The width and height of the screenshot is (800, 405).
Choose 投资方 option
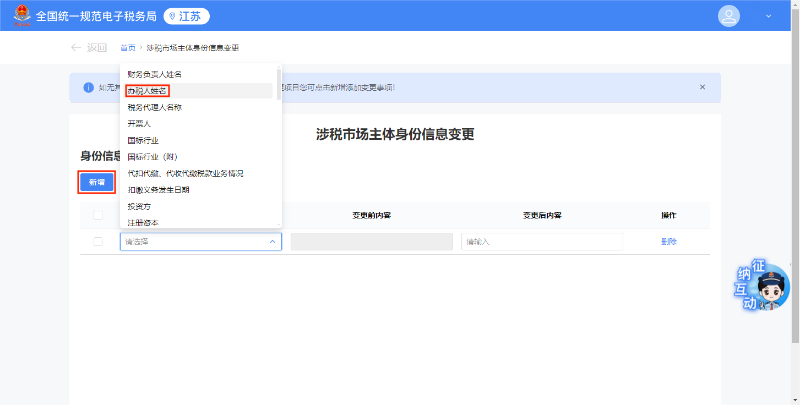click(x=200, y=207)
